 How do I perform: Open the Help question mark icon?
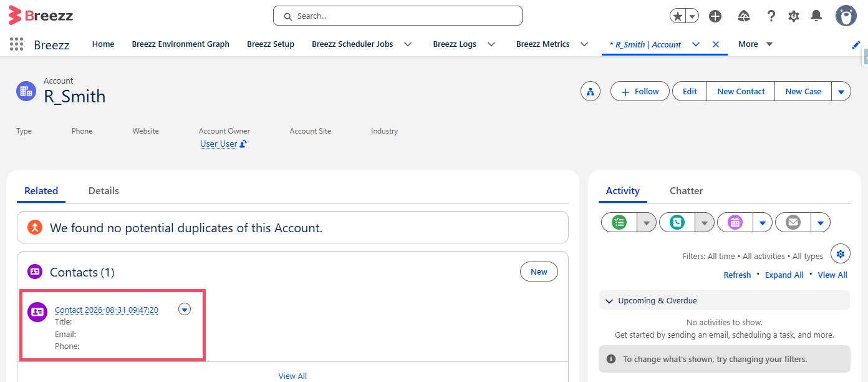click(771, 16)
